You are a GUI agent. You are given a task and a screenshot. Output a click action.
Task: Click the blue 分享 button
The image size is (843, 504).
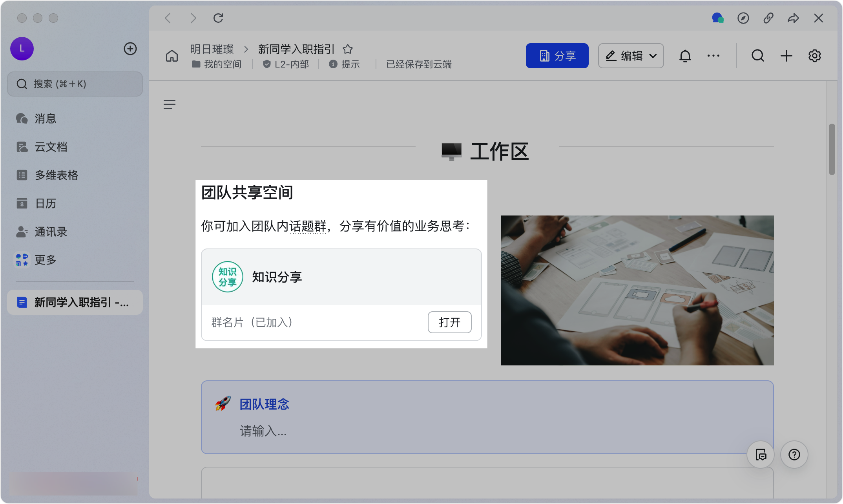[557, 56]
